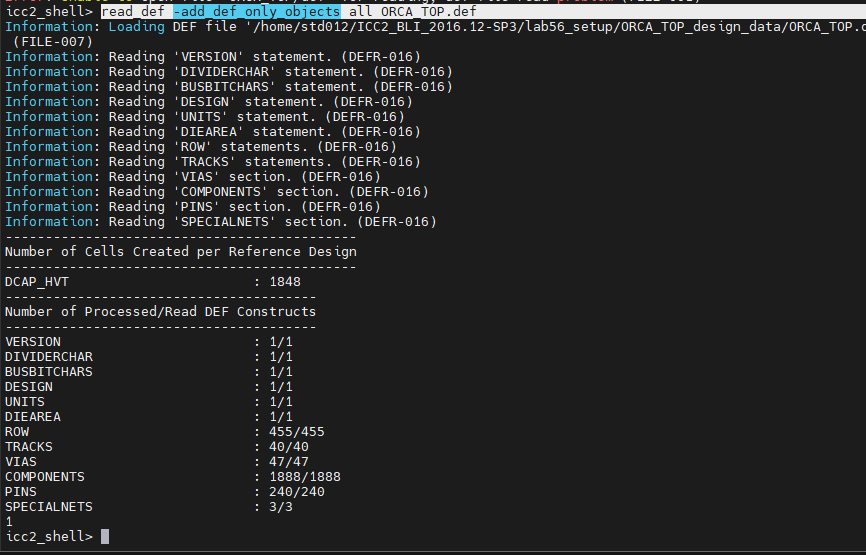866x555 pixels.
Task: Click the (FILE-007) message code
Action: tap(53, 41)
